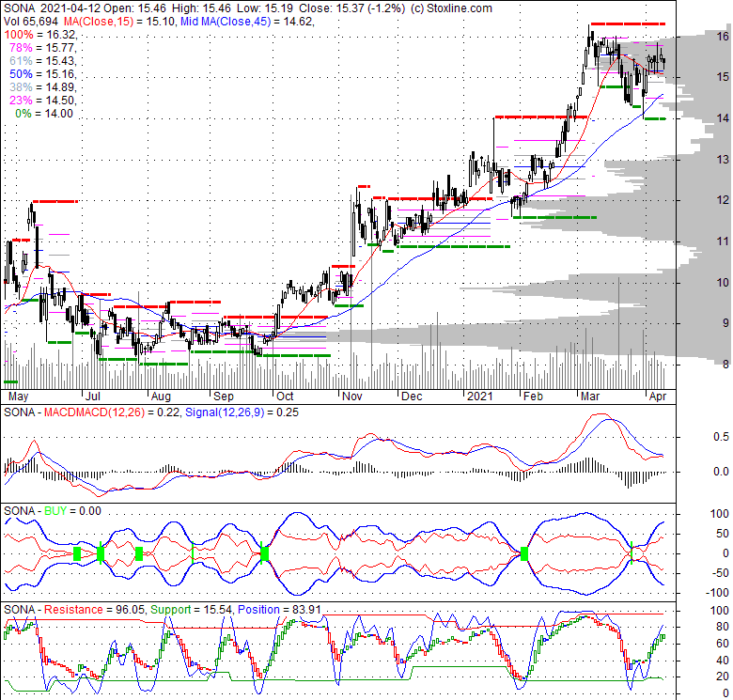Click the '23% = 14.50' Fibonacci level
The width and height of the screenshot is (733, 700).
point(43,100)
